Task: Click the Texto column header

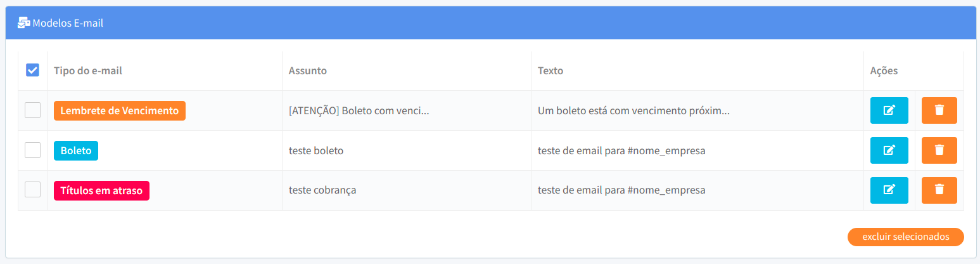Action: coord(550,70)
